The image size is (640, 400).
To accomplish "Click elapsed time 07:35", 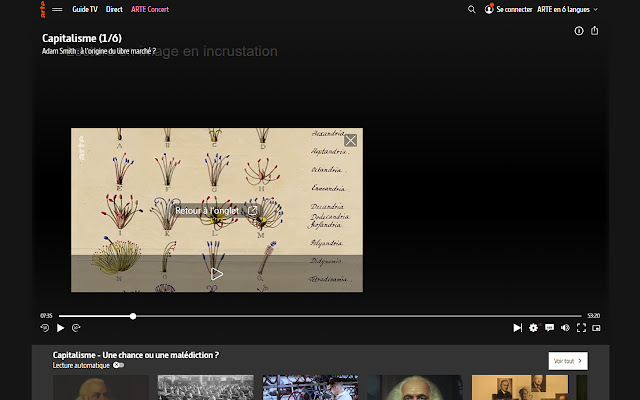I will tap(46, 316).
